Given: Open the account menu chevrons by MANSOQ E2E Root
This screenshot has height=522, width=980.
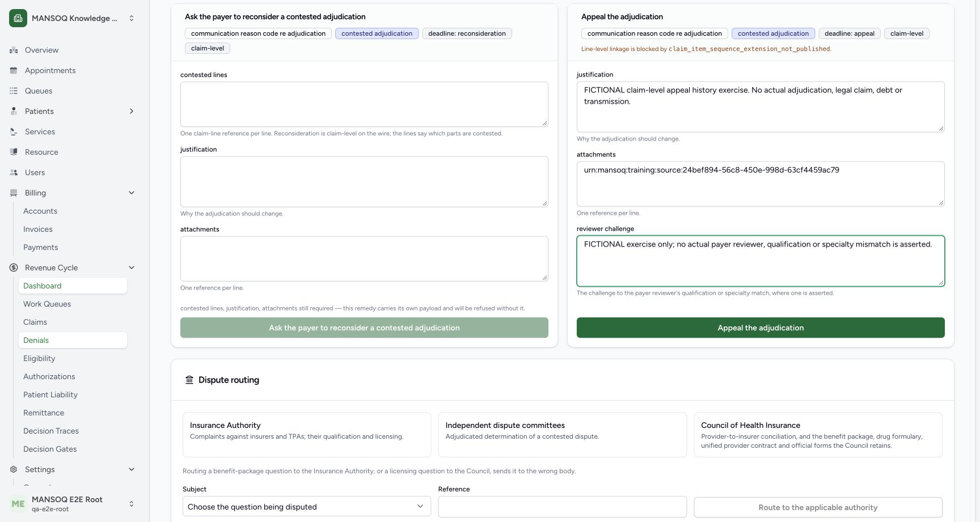Looking at the screenshot, I should click(x=132, y=504).
